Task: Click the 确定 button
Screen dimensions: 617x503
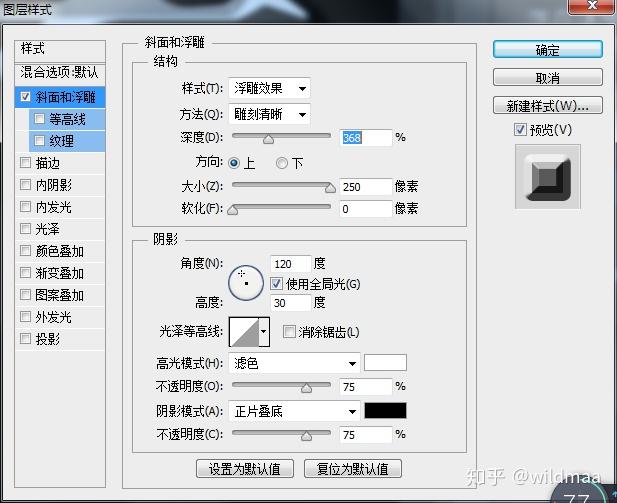Action: 547,50
